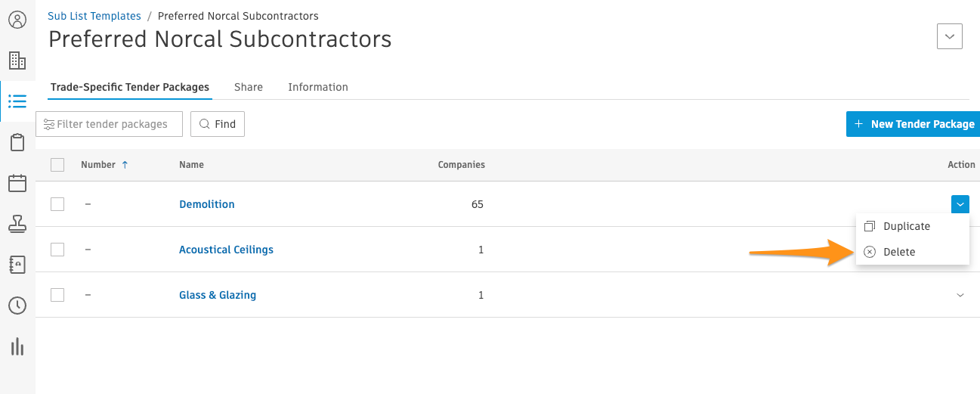Open the bar chart reports icon
Screen dimensions: 980x394
click(17, 346)
